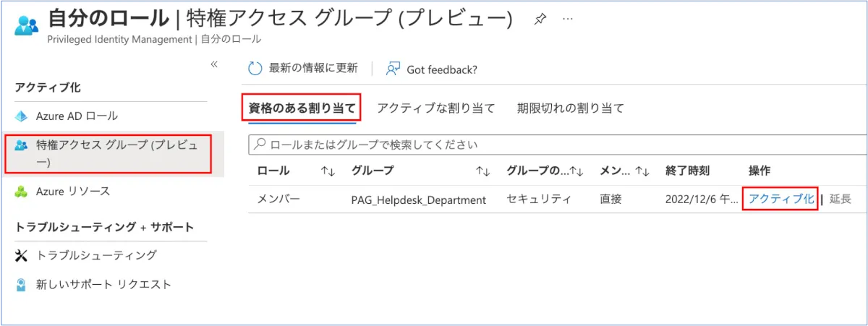
Task: Click 操作 column header
Action: click(759, 171)
